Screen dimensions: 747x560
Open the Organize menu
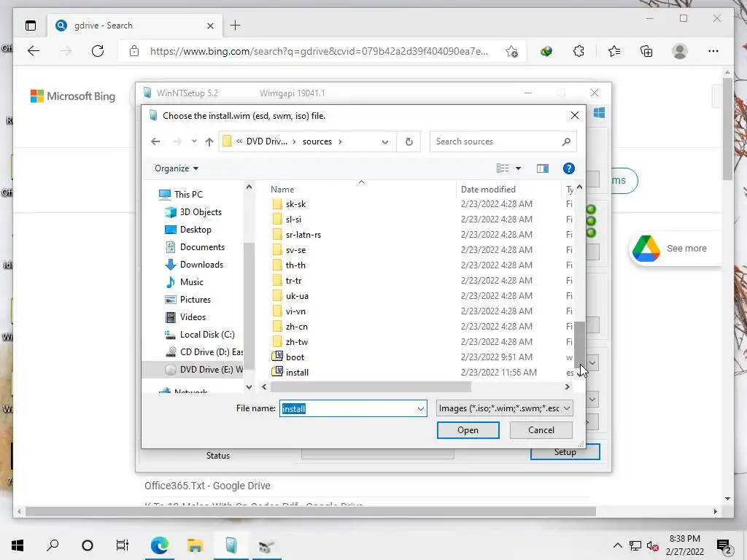(x=177, y=168)
